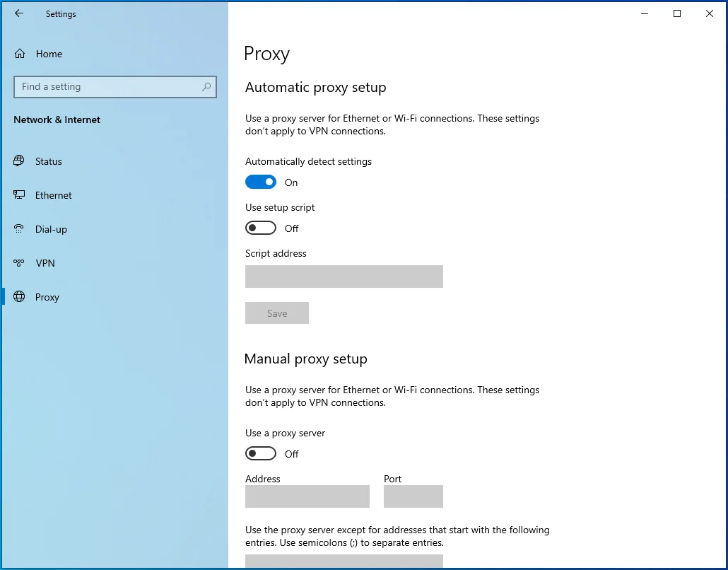The width and height of the screenshot is (728, 570).
Task: Minimize the Settings window
Action: coord(645,13)
